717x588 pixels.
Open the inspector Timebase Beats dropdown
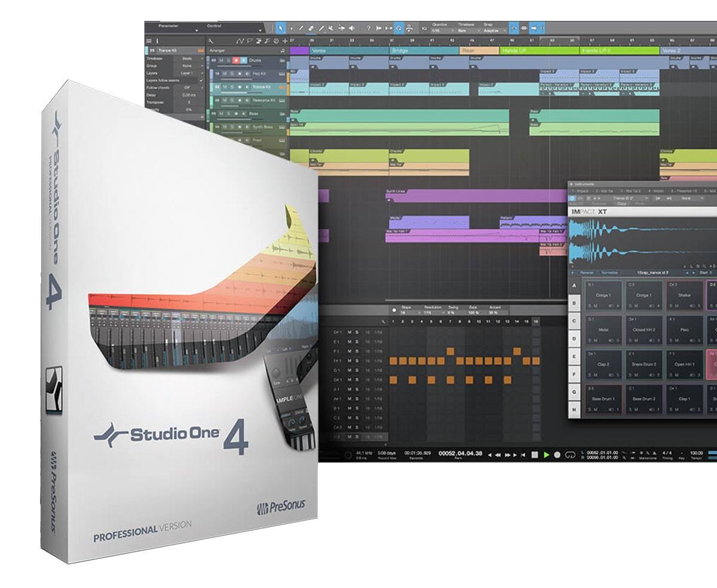[190, 59]
